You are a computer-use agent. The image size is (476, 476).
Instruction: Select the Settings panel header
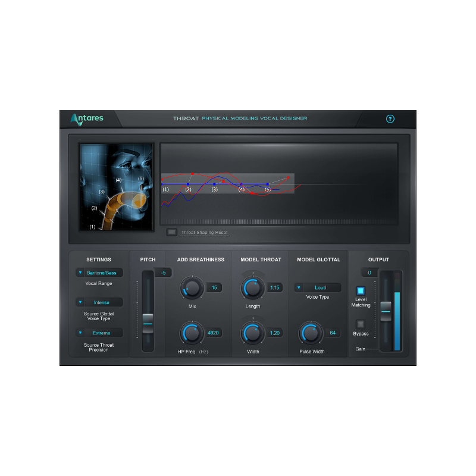[x=99, y=259]
